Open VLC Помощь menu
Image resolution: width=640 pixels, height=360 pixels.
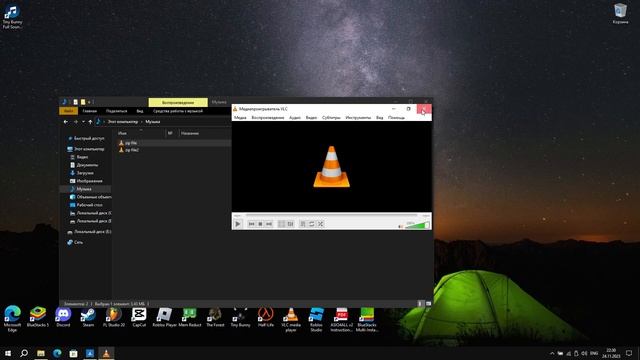pos(396,118)
